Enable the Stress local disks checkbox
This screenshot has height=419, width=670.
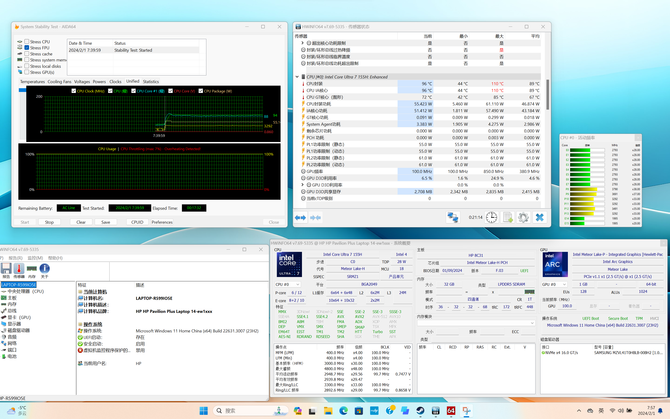27,66
